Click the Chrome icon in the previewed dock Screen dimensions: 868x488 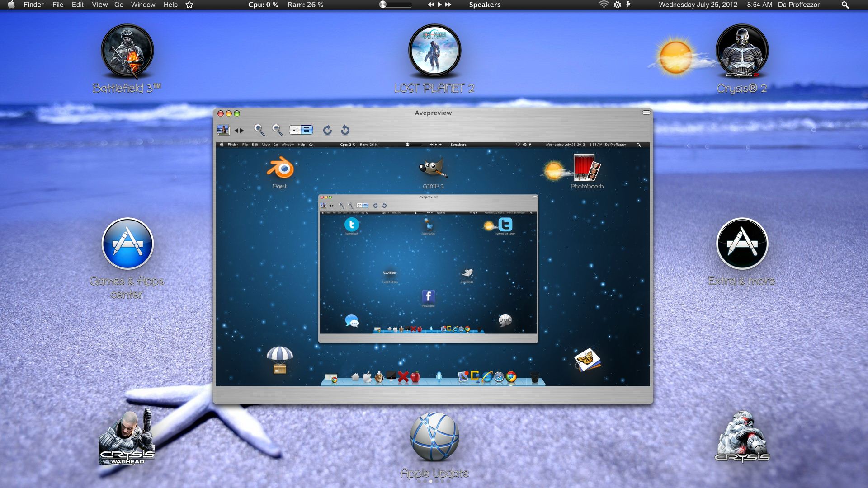511,377
